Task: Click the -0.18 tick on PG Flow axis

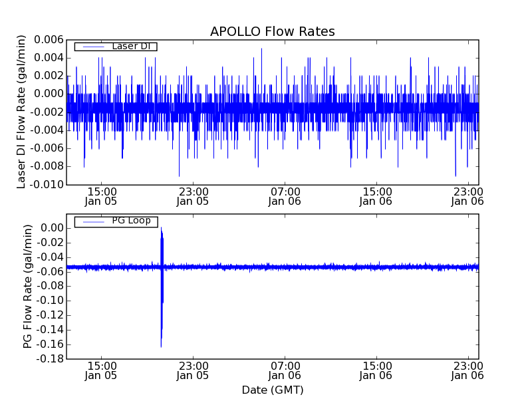Action: click(x=50, y=359)
